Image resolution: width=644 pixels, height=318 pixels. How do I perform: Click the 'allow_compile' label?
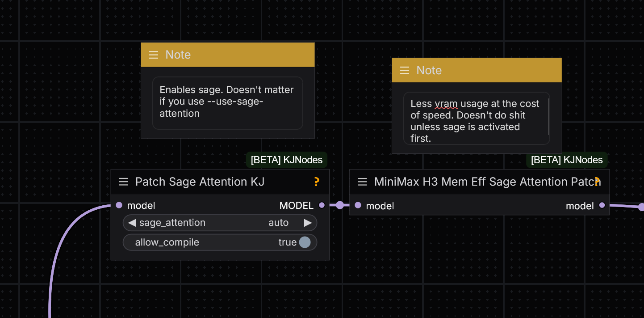tap(167, 242)
